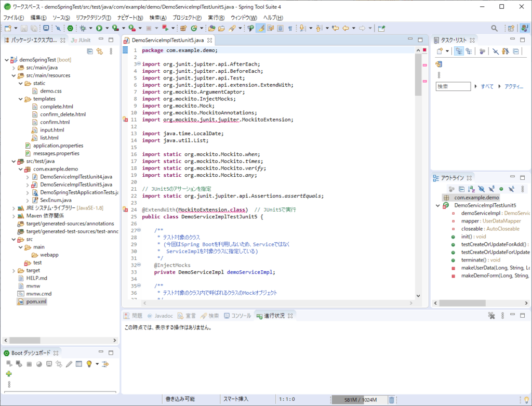
Task: Toggle Hide Fields in the Outline toolbar
Action: (x=481, y=189)
